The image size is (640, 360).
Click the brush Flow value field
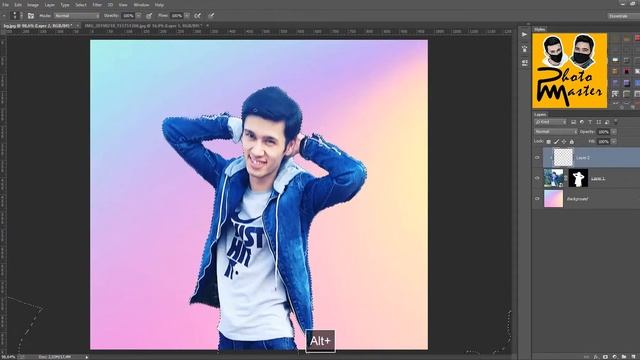click(x=176, y=16)
